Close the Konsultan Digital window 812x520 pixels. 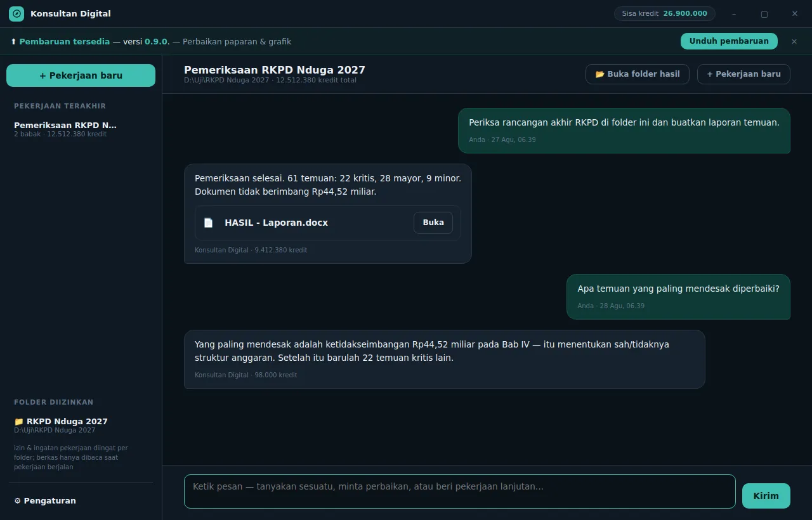[794, 14]
